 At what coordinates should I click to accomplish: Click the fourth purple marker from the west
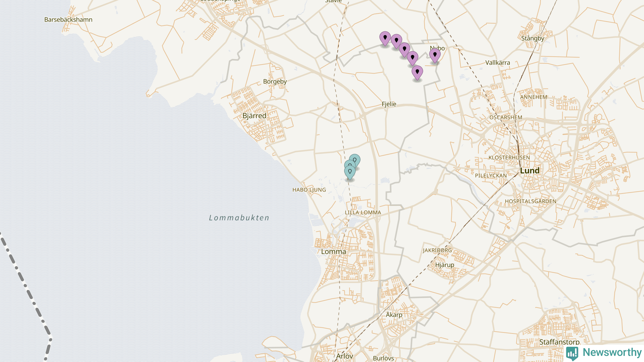412,58
